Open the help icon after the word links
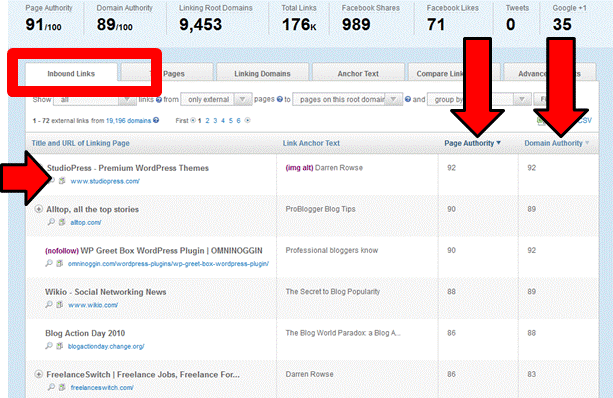 click(x=159, y=100)
